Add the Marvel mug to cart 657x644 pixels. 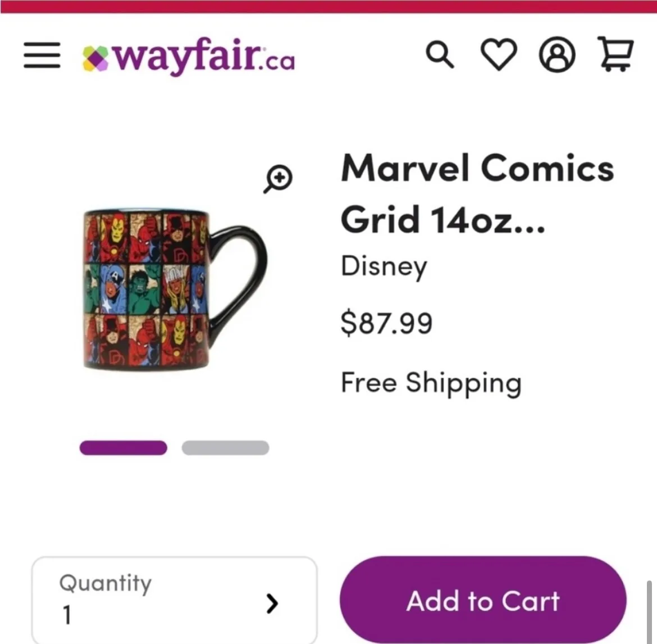coord(482,600)
